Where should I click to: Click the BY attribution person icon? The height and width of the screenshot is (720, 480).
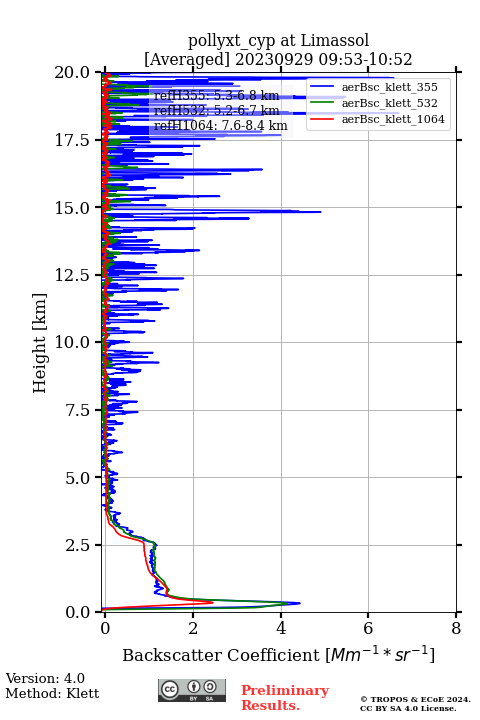coord(194,687)
